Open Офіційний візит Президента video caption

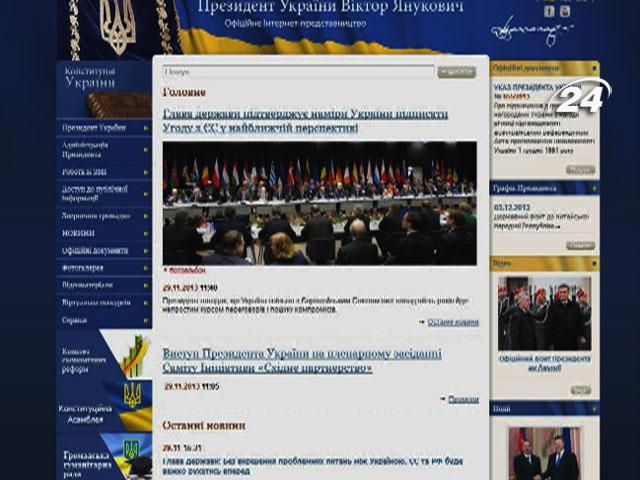coord(544,363)
